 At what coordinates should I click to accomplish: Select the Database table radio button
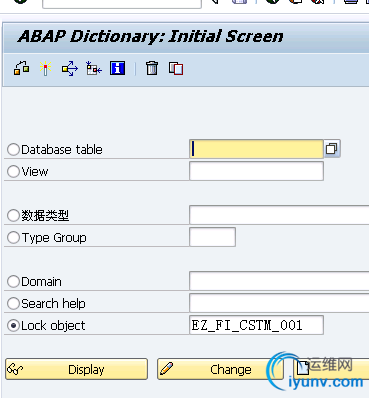pyautogui.click(x=13, y=149)
